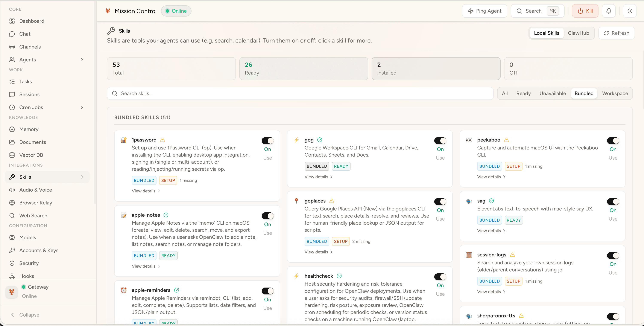644x326 pixels.
Task: Open the Audio & Voice settings
Action: [35, 190]
